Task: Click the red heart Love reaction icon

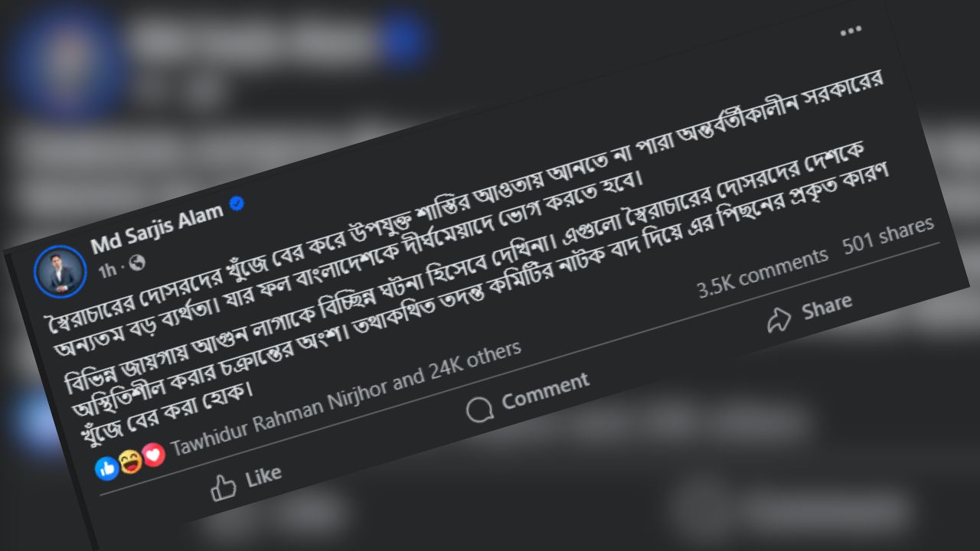Action: (154, 455)
